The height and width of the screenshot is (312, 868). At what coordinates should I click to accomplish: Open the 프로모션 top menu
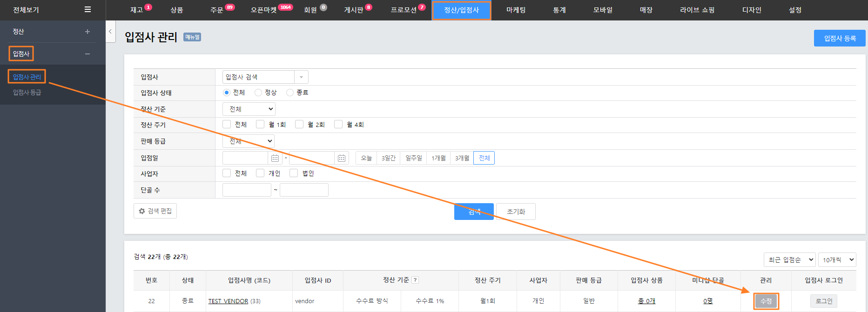coord(404,10)
